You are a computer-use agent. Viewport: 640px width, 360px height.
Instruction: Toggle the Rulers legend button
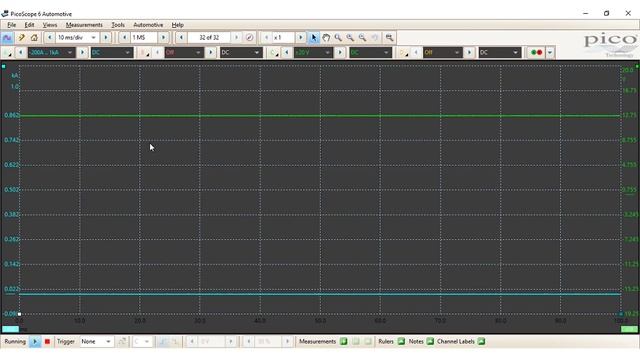tap(401, 342)
